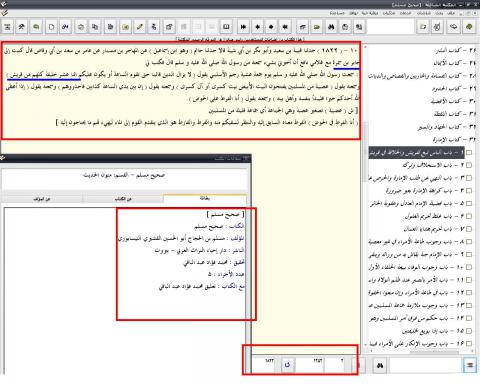
Task: Open the hammer tools icon in toolbar
Action: pyautogui.click(x=22, y=27)
